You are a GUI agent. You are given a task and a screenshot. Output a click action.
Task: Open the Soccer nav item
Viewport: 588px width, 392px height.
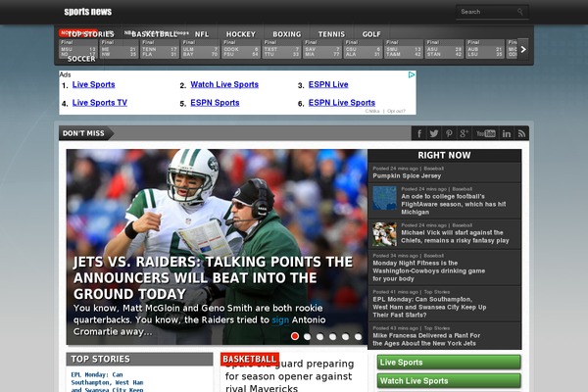[x=81, y=59]
